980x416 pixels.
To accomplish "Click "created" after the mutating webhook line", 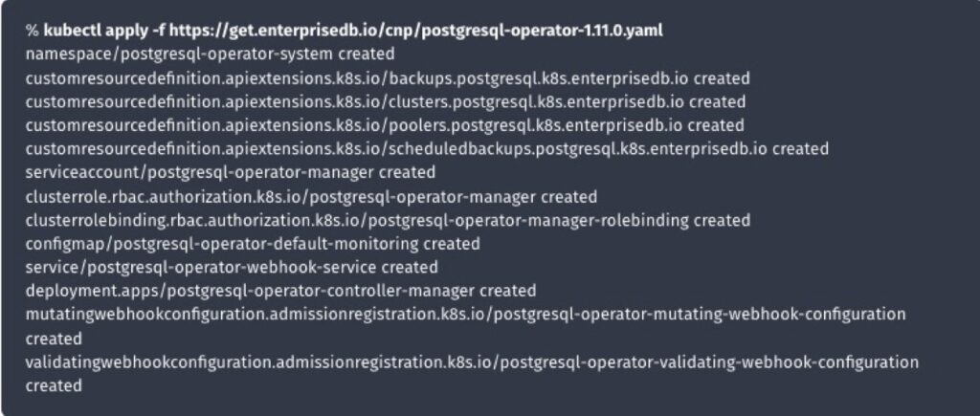I will pos(54,339).
